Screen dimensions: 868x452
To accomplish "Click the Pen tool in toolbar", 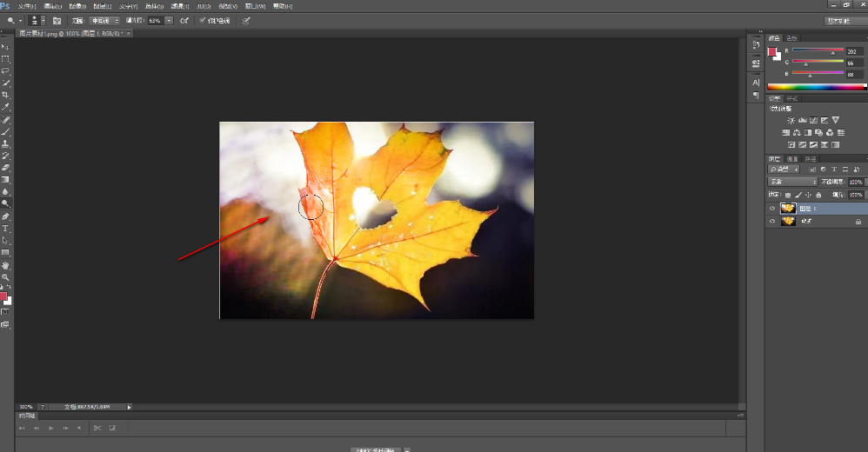I will tap(5, 216).
